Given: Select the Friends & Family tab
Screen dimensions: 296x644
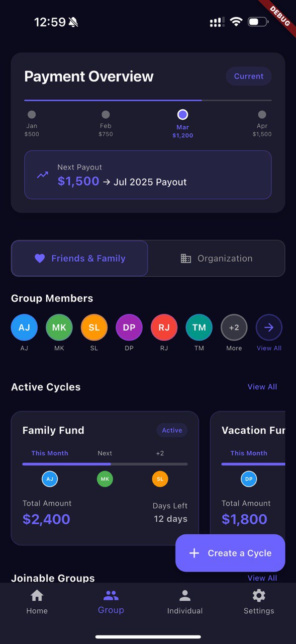Looking at the screenshot, I should click(x=79, y=258).
